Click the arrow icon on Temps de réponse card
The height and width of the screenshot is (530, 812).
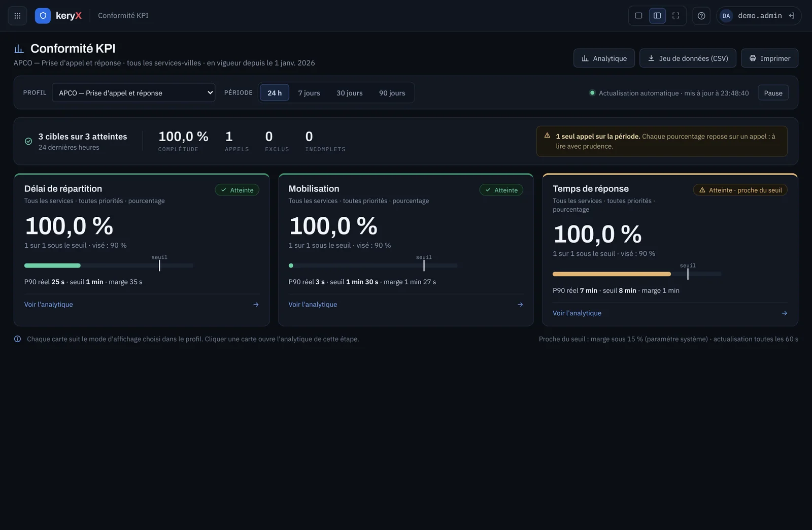[785, 313]
